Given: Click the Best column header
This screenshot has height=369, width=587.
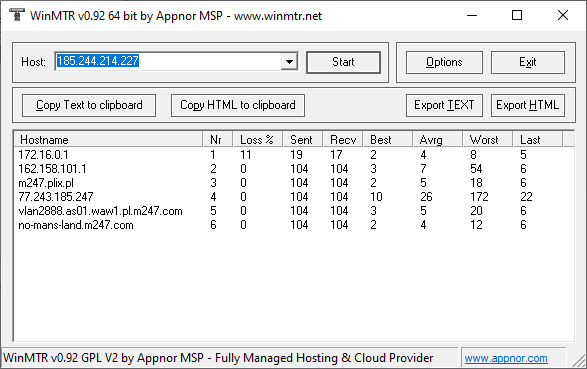Looking at the screenshot, I should click(387, 140).
